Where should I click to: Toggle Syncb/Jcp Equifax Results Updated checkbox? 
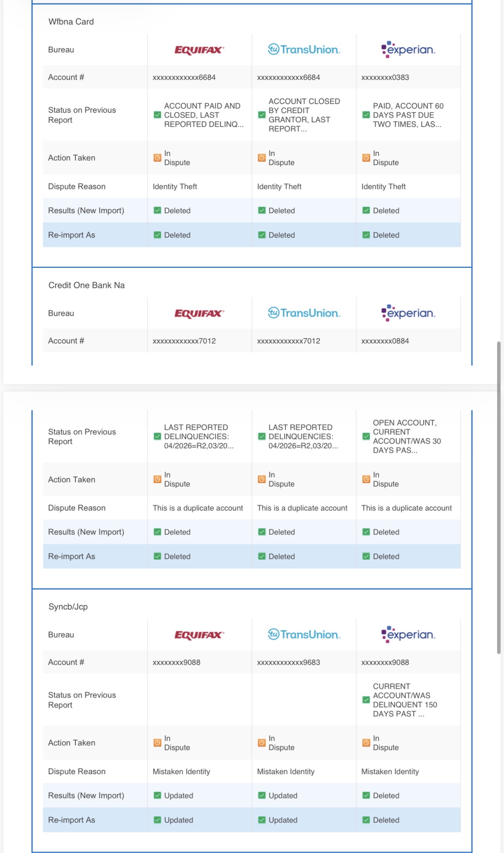point(157,795)
